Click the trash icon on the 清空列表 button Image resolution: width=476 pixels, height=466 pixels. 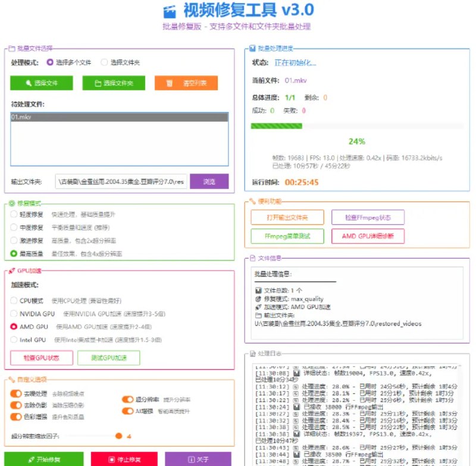tap(171, 83)
